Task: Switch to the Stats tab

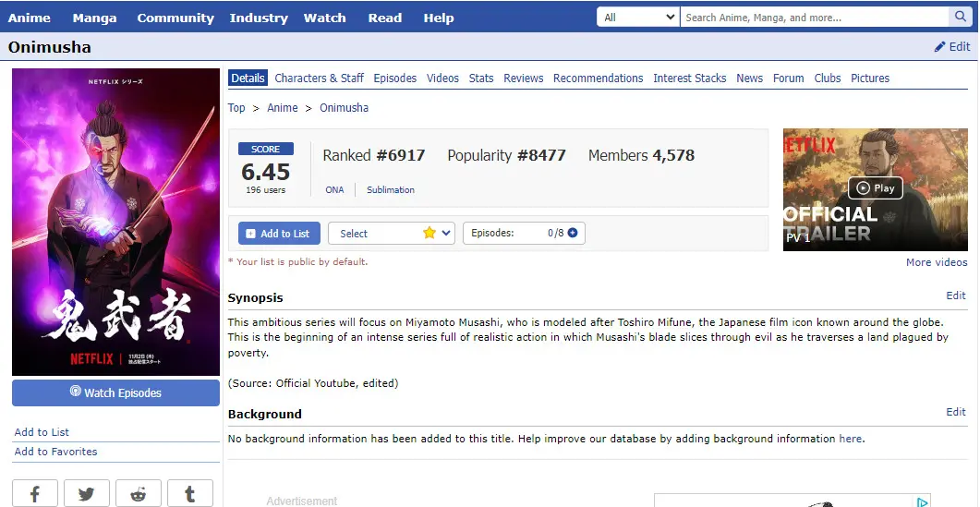Action: [481, 78]
